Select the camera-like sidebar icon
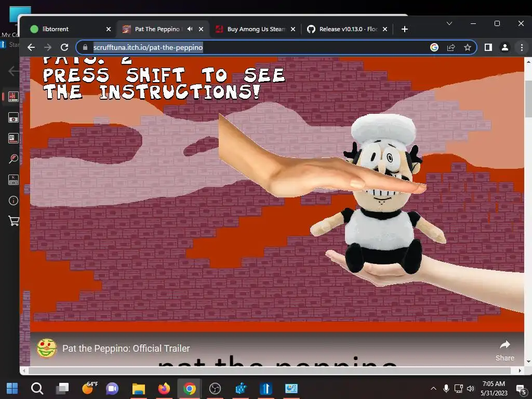 click(x=13, y=118)
